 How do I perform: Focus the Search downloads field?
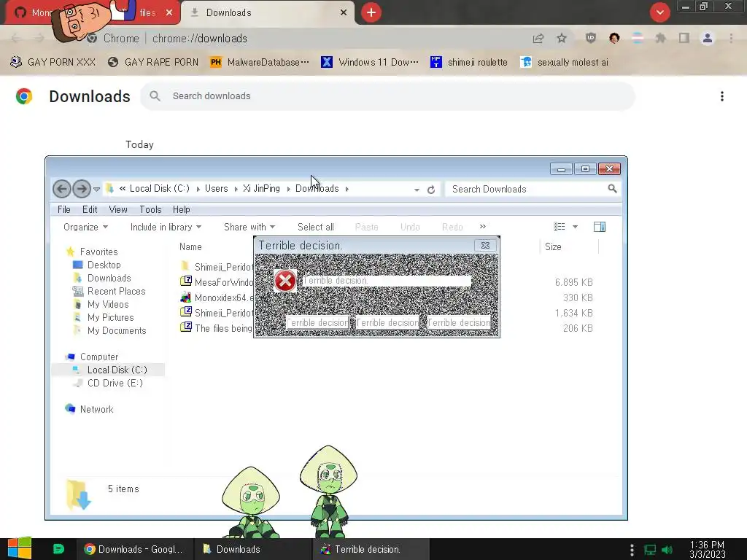(387, 96)
